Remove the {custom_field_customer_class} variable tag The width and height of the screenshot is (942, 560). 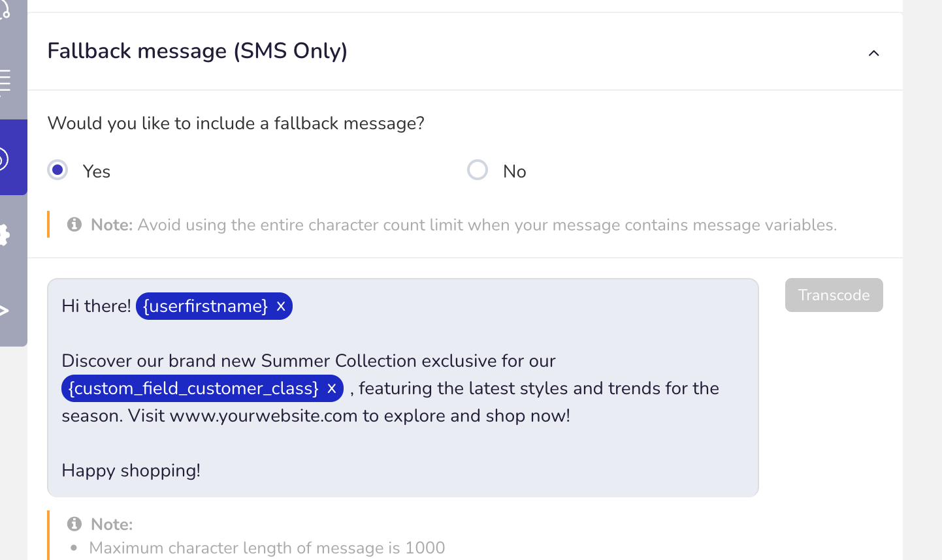331,388
